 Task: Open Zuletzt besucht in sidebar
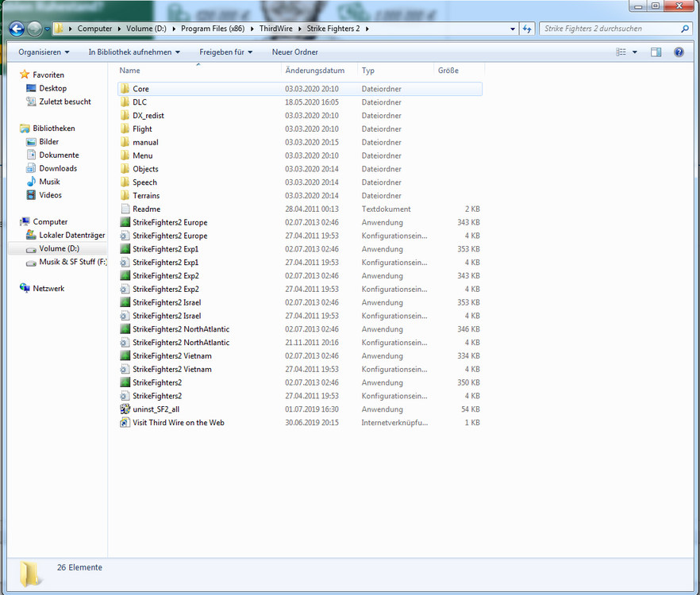pyautogui.click(x=65, y=102)
